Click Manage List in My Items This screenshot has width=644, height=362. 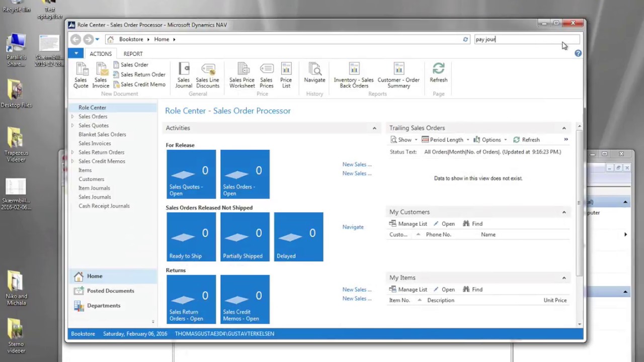[408, 290]
